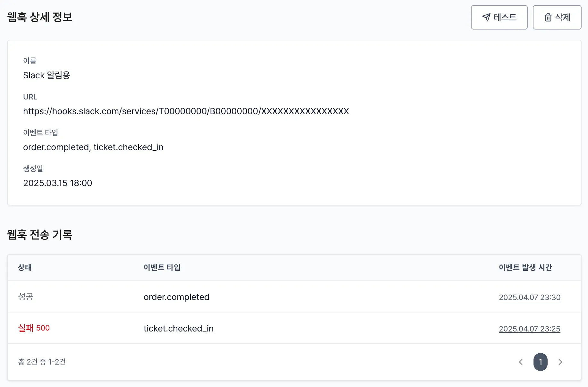Click the right pagination chevron
Screen dimensions: 588x387
560,362
